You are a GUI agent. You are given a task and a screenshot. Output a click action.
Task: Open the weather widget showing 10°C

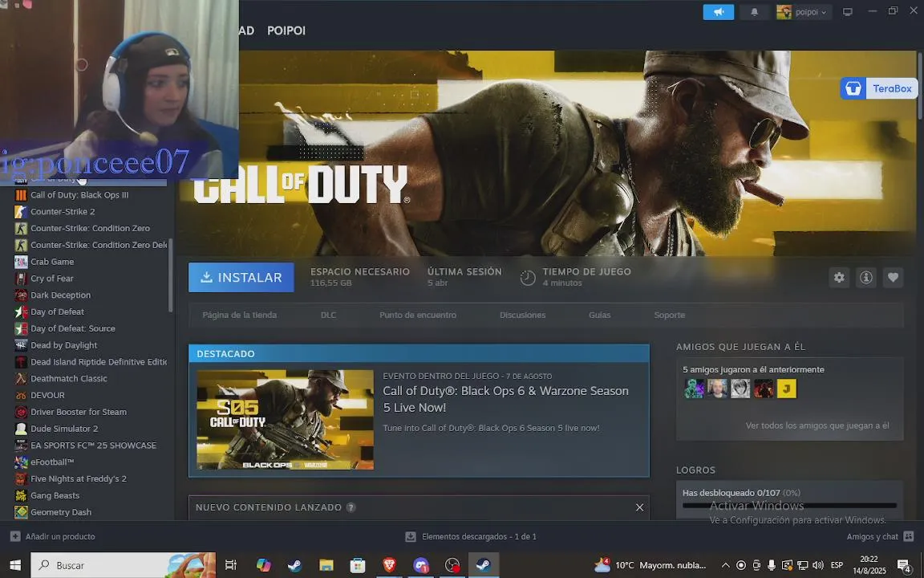[x=650, y=565]
